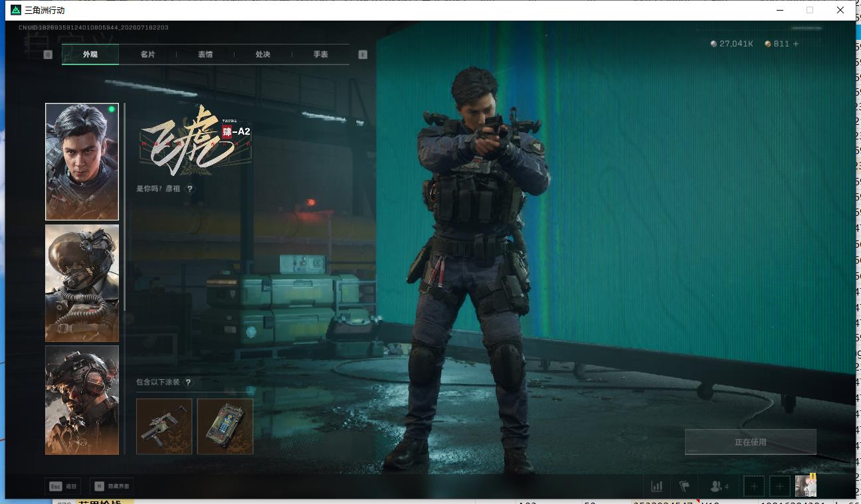Click the Q previous-tab key hint
The width and height of the screenshot is (861, 504).
[x=48, y=54]
